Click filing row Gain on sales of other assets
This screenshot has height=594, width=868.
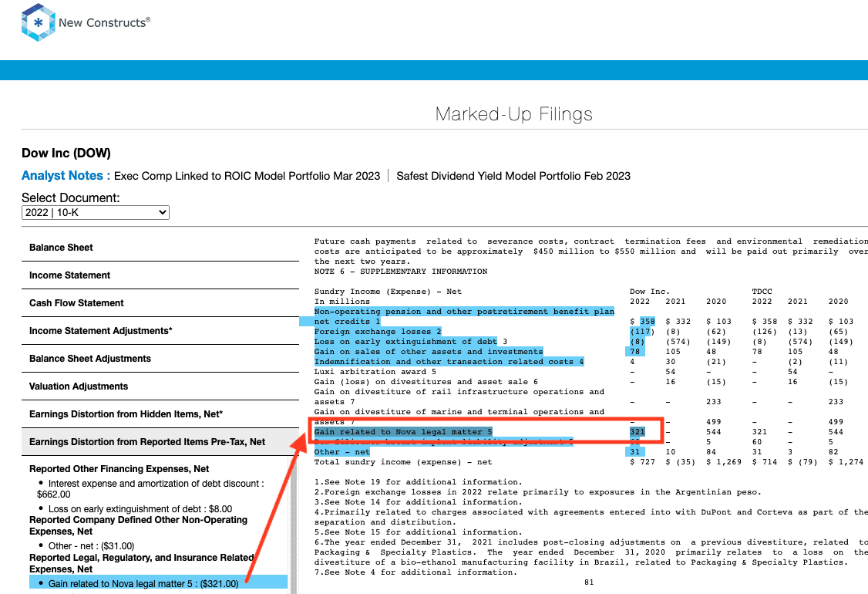429,351
